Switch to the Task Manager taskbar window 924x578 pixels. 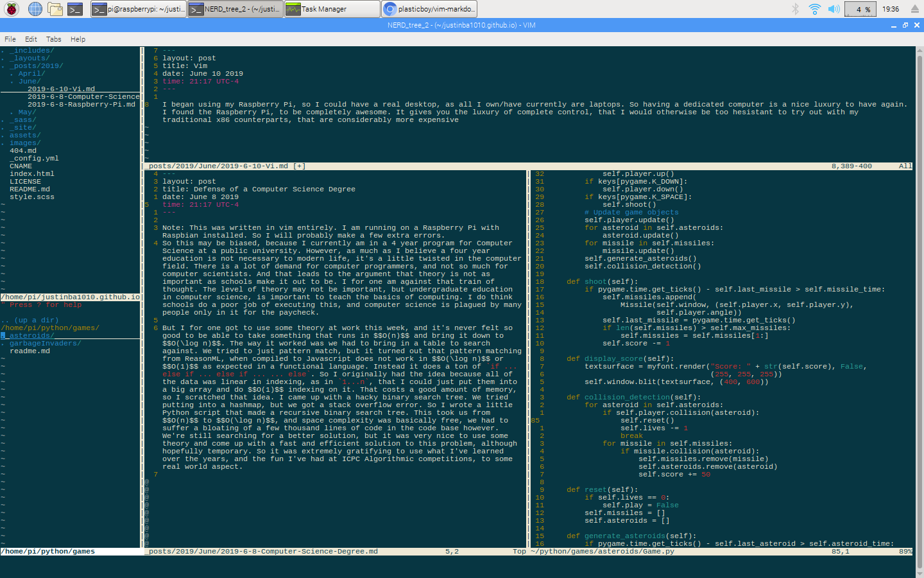[x=332, y=9]
